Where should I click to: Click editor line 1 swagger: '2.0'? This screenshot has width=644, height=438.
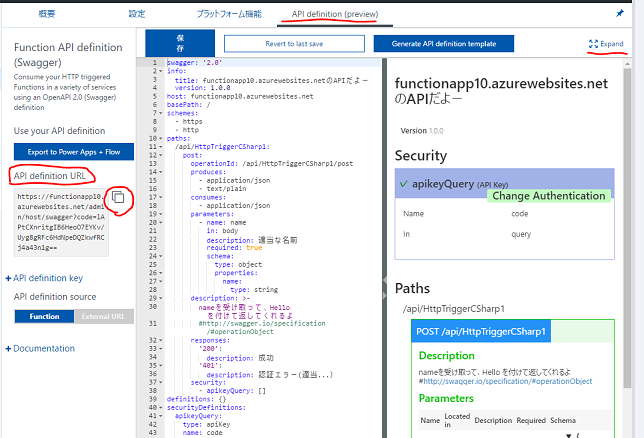tap(194, 62)
